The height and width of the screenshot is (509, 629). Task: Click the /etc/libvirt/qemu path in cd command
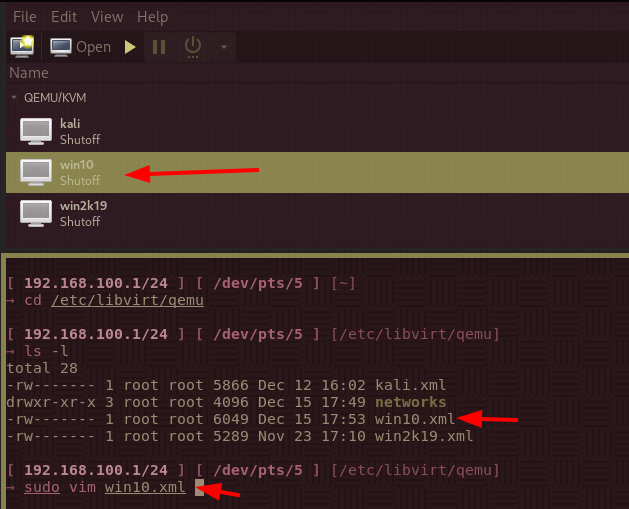pyautogui.click(x=127, y=300)
